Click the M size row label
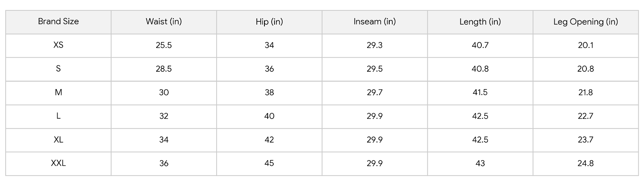Image resolution: width=644 pixels, height=186 pixels. tap(58, 93)
